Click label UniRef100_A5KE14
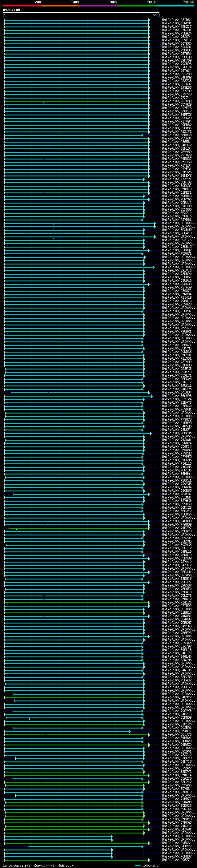The height and width of the screenshot is (868, 197). point(176,775)
